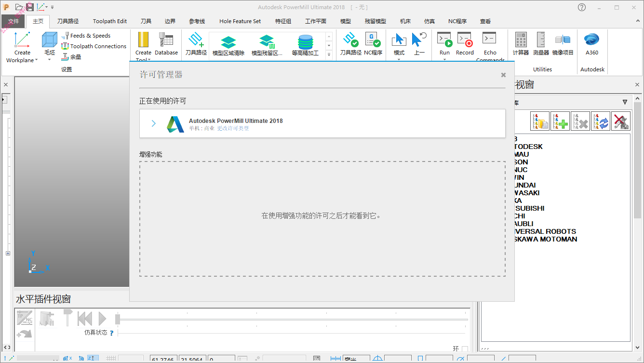Screen dimensions: 644x363
Task: Click the red-cross robot removal icon
Action: (621, 121)
